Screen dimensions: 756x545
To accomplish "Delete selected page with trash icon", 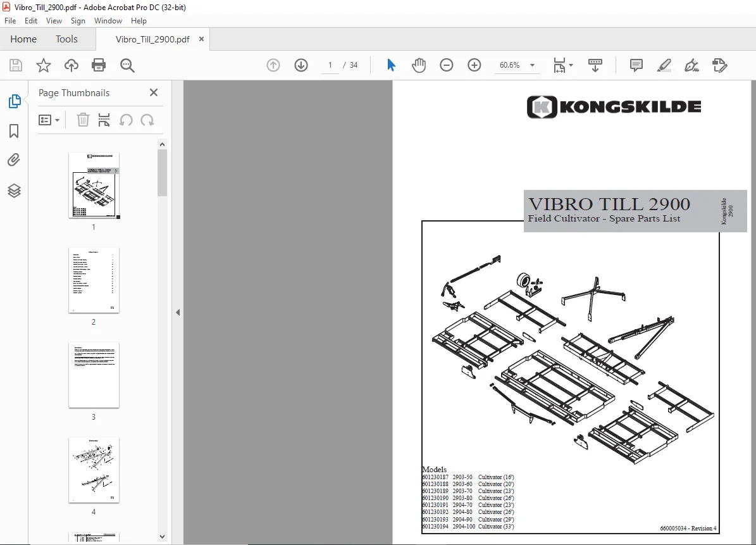I will [83, 120].
